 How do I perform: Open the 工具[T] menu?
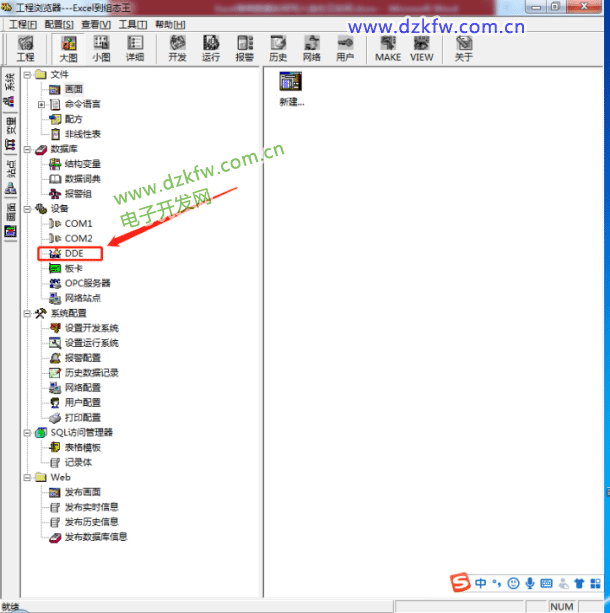[x=132, y=24]
